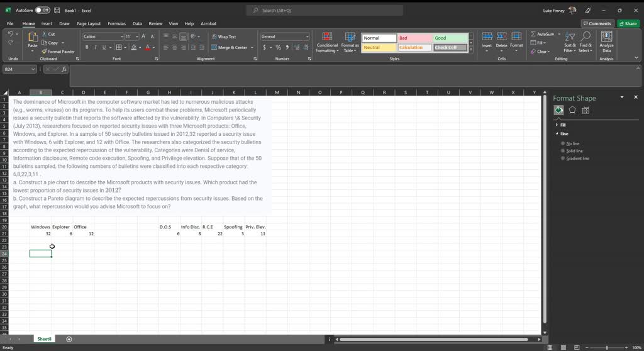
Task: Select Gradient line radio button
Action: point(563,159)
